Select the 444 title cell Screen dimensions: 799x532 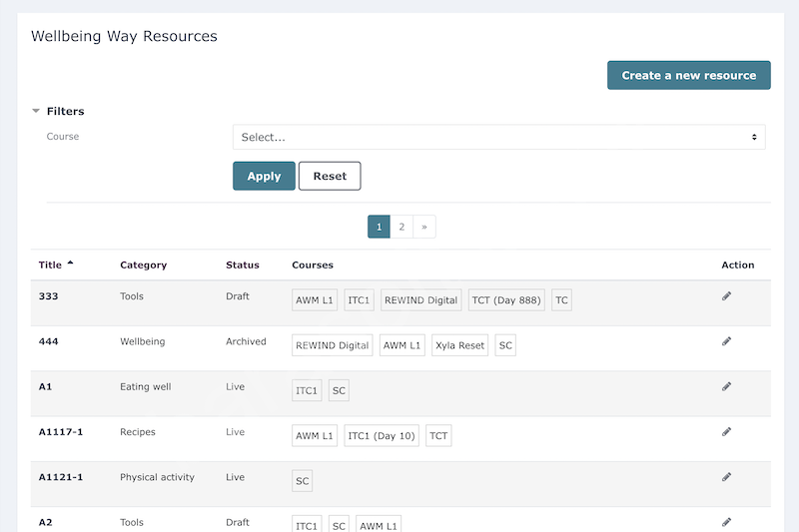tap(48, 341)
